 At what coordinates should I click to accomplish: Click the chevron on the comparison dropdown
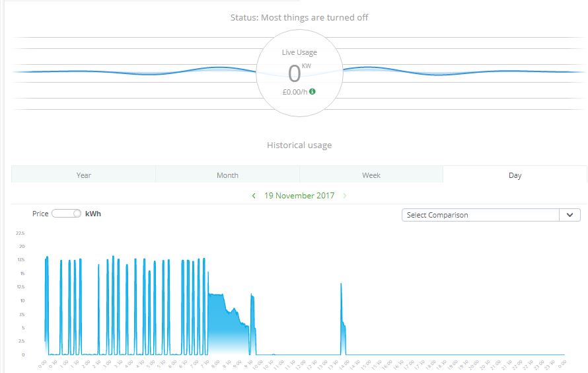570,215
